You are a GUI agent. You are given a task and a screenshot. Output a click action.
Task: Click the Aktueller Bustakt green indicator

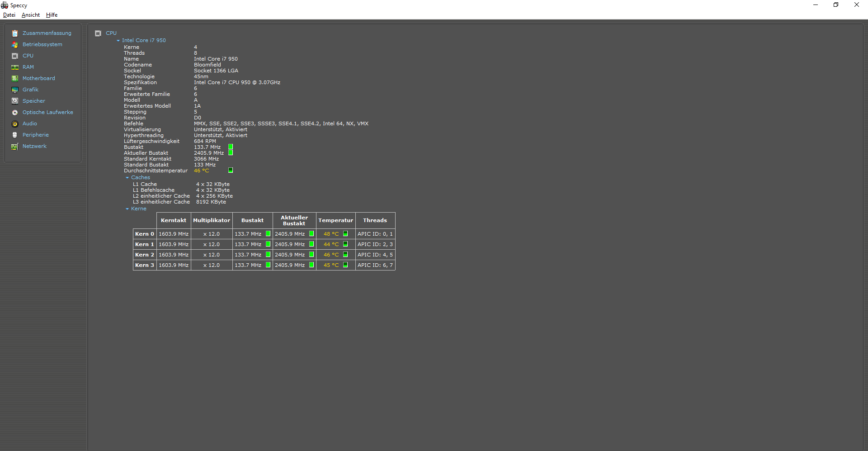(231, 153)
